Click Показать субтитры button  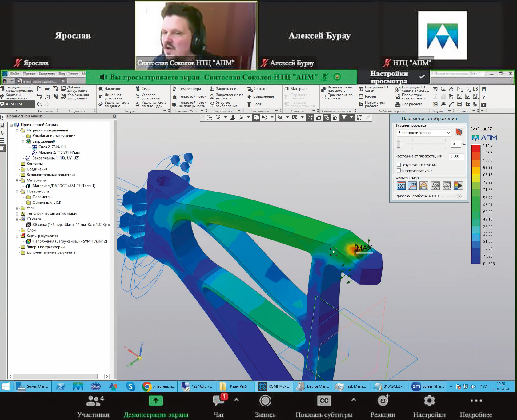pyautogui.click(x=324, y=407)
